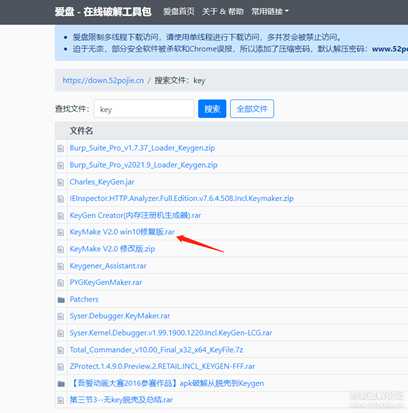Click folder icon beside Patchers
Screen dimensions: 408x413
pos(61,300)
